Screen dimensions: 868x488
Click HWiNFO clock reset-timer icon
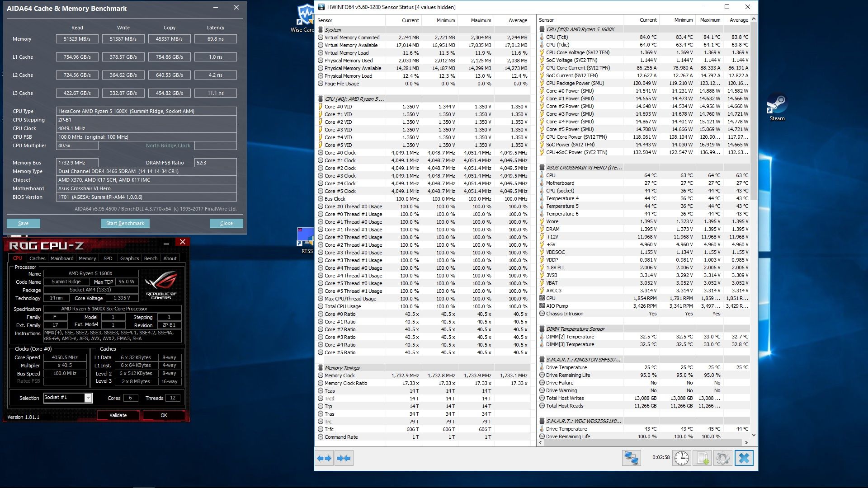(x=682, y=458)
